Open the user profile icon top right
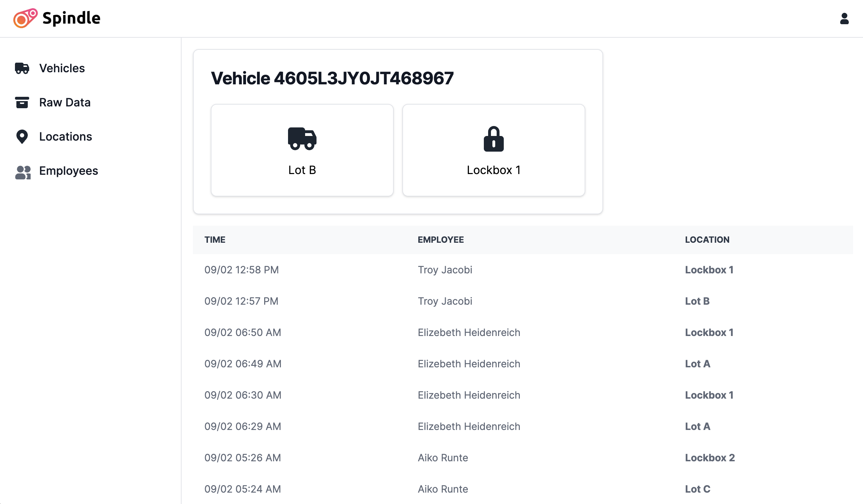Screen dimensions: 863x504 click(844, 19)
